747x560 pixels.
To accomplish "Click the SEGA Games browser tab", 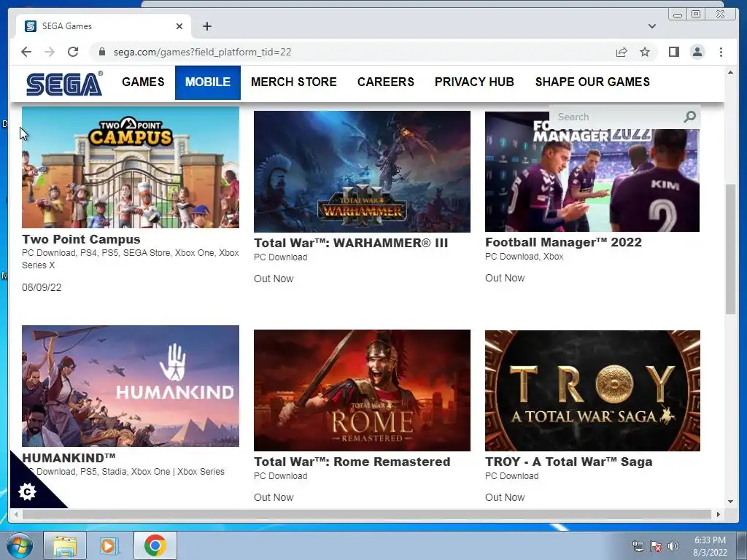I will coord(104,26).
